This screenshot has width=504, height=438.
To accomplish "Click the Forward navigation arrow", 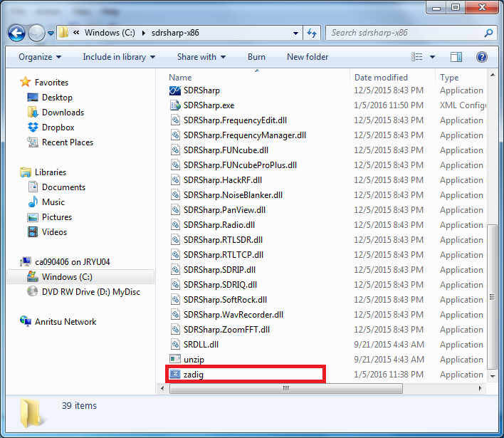I will (36, 33).
